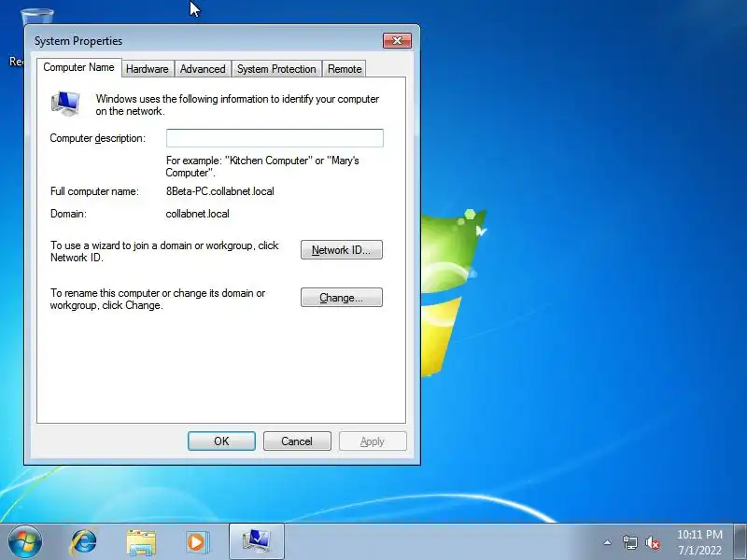Show hidden icons in the system tray
This screenshot has width=747, height=560.
pos(608,542)
